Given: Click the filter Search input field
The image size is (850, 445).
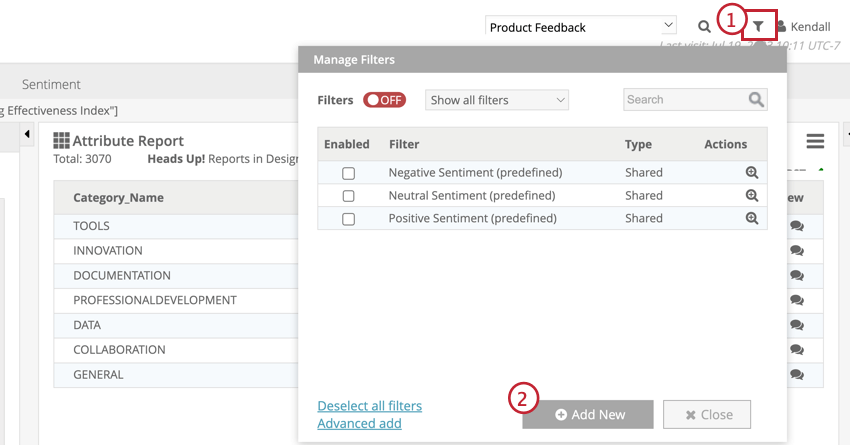Looking at the screenshot, I should pos(686,100).
